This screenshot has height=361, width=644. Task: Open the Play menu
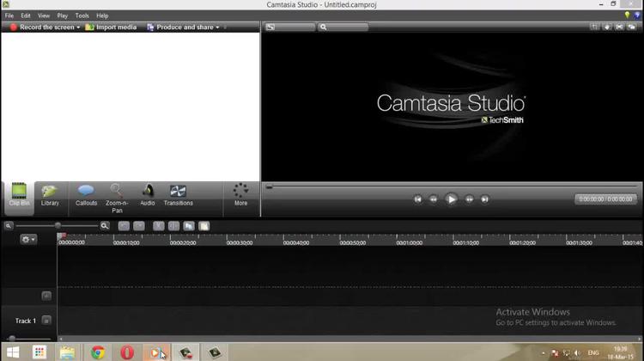click(x=63, y=15)
